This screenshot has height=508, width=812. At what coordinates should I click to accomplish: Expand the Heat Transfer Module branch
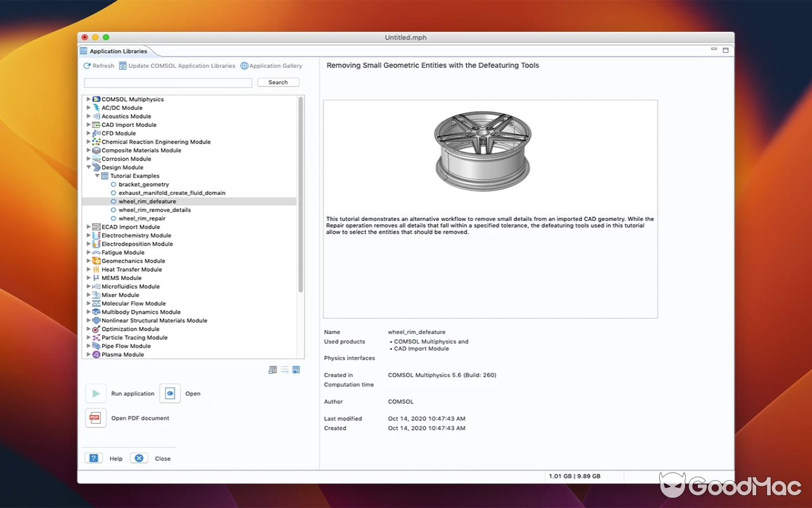(88, 269)
